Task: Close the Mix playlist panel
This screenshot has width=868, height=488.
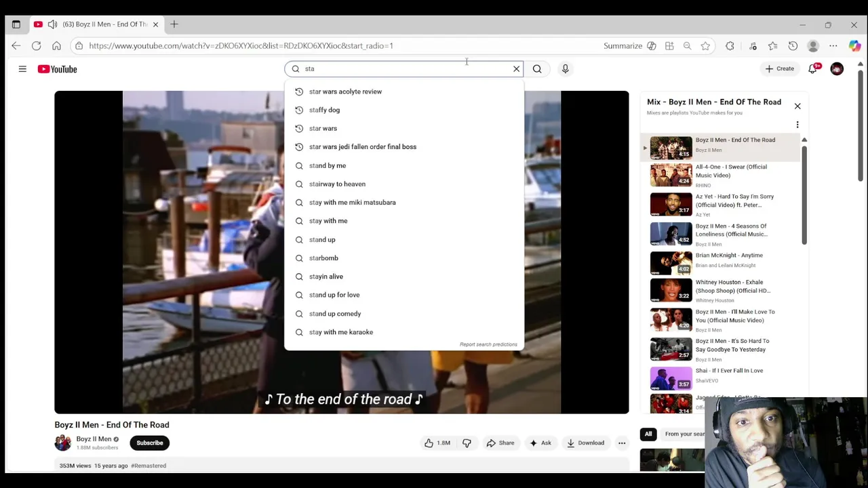Action: (797, 106)
